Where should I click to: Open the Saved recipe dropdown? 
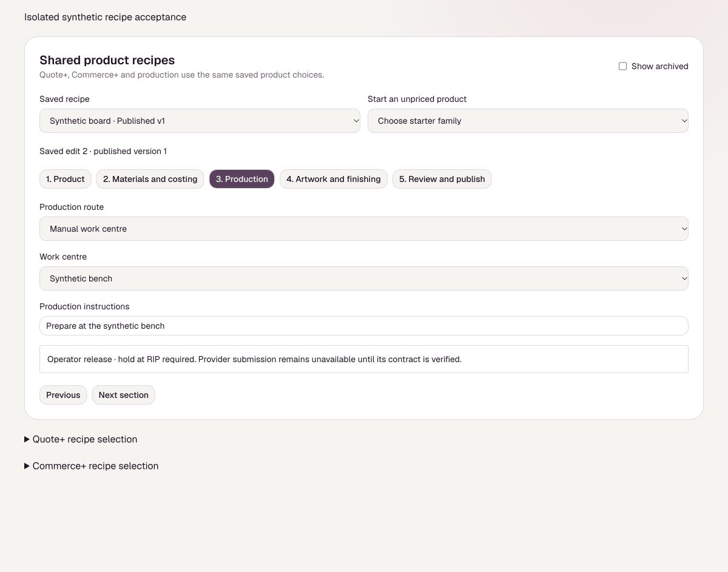tap(200, 121)
